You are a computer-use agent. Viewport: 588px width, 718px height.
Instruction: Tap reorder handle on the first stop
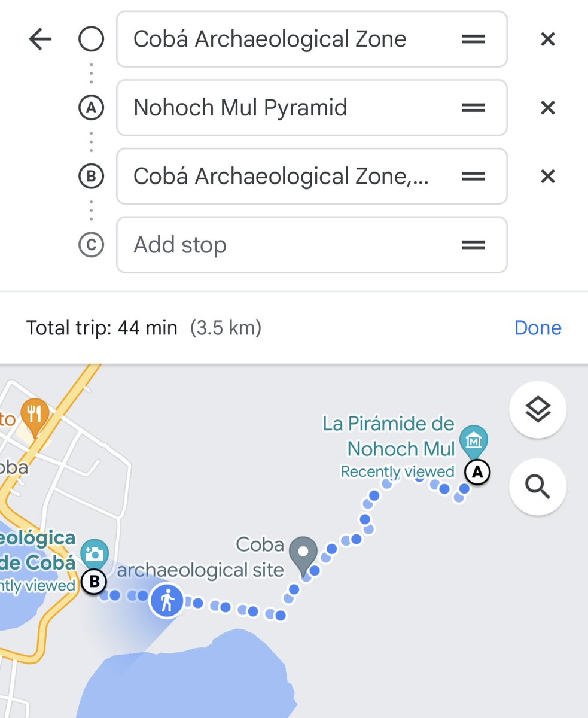[473, 39]
